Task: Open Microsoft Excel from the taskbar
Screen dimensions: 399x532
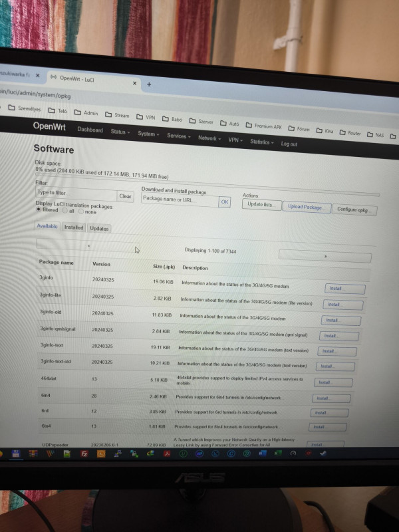Action: tap(278, 453)
